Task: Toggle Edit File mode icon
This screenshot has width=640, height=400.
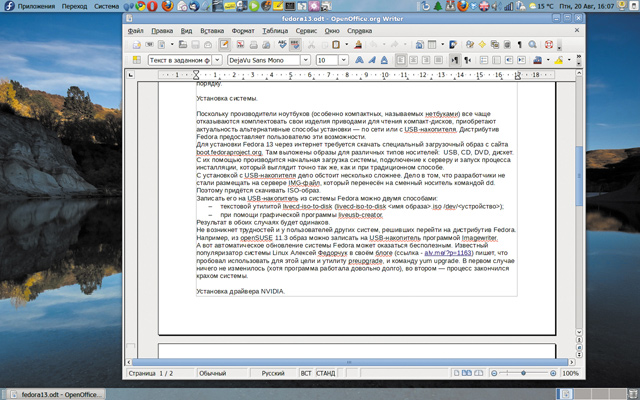Action: click(224, 45)
